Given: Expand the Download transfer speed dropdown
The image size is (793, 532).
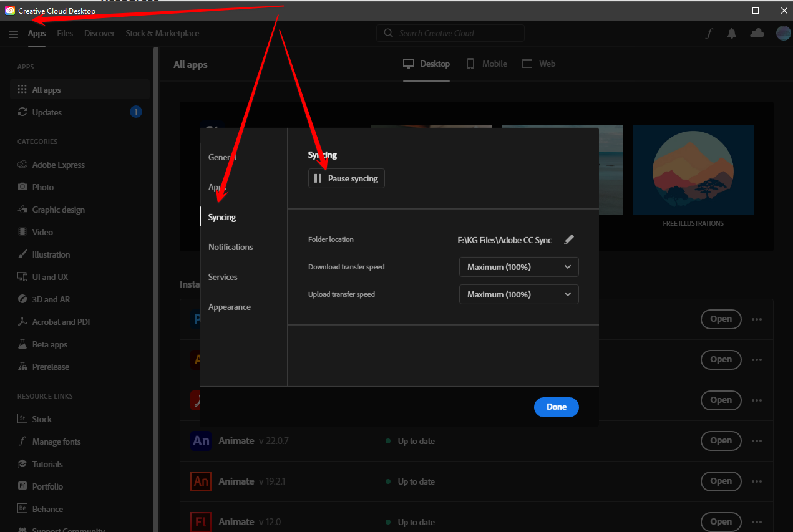Looking at the screenshot, I should click(x=518, y=266).
